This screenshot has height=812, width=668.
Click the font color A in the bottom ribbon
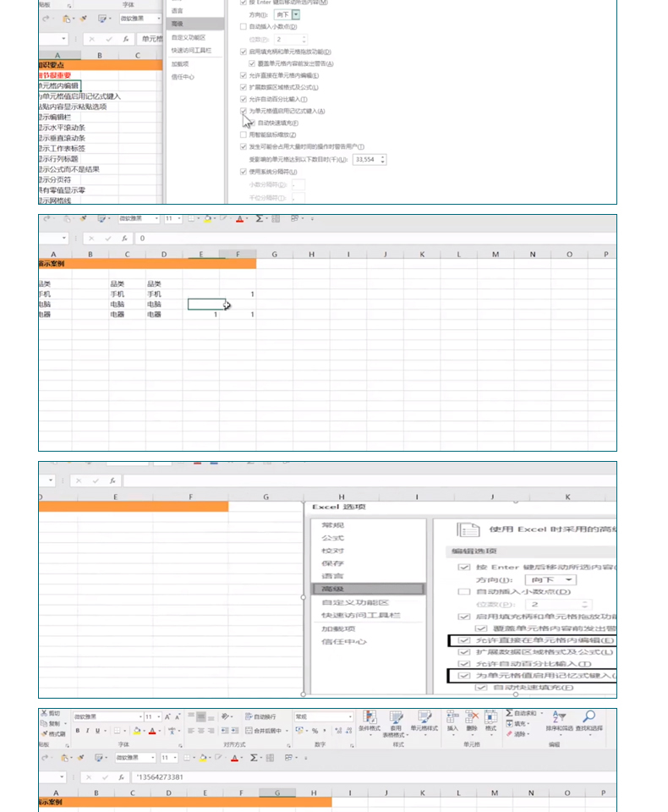pyautogui.click(x=152, y=731)
